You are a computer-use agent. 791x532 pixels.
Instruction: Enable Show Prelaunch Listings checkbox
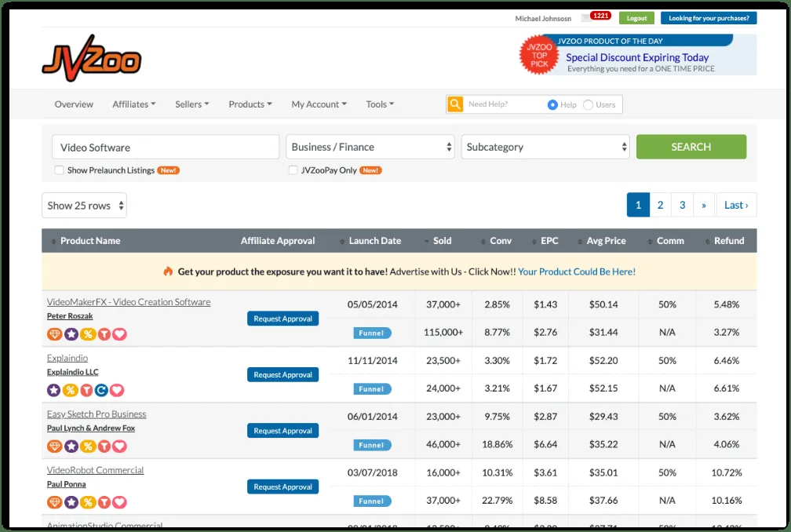point(59,170)
